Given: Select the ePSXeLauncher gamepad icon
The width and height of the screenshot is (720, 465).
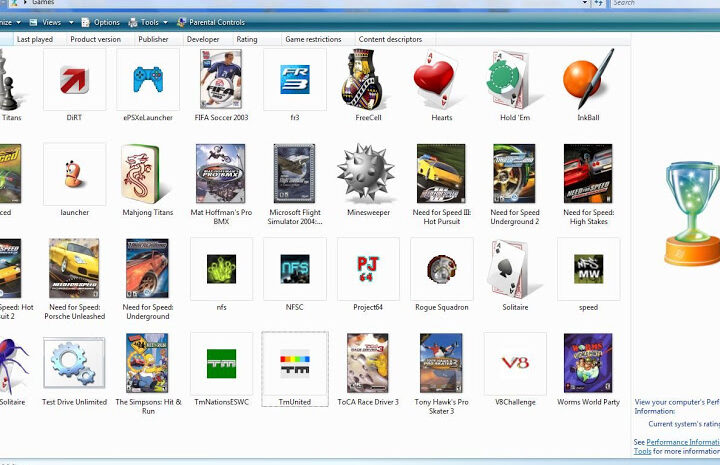Looking at the screenshot, I should pos(148,80).
